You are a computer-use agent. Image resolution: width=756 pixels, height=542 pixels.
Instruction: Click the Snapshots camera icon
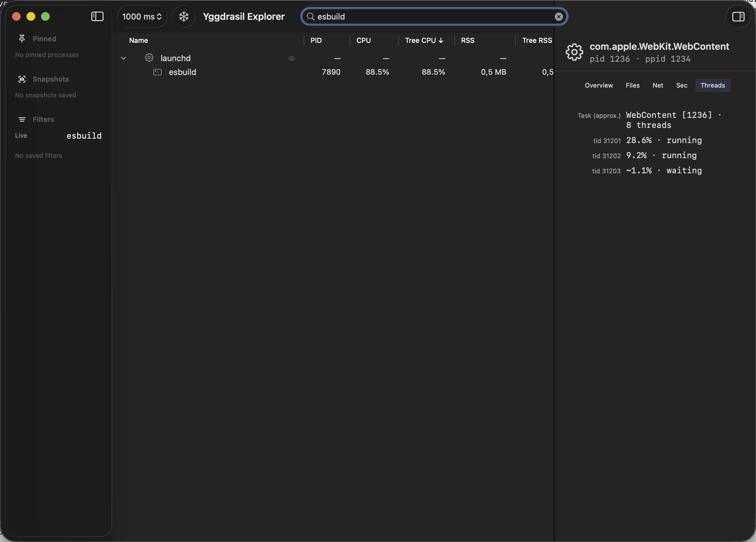pos(22,79)
